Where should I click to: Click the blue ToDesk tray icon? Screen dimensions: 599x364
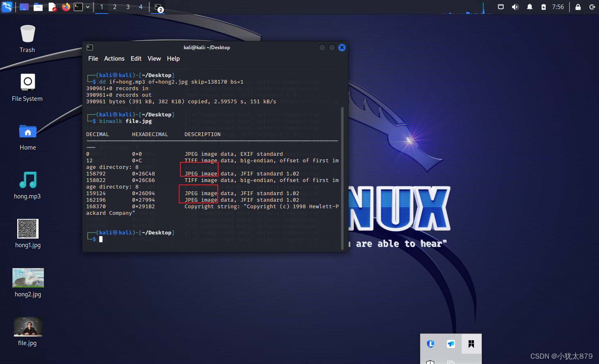coord(451,344)
